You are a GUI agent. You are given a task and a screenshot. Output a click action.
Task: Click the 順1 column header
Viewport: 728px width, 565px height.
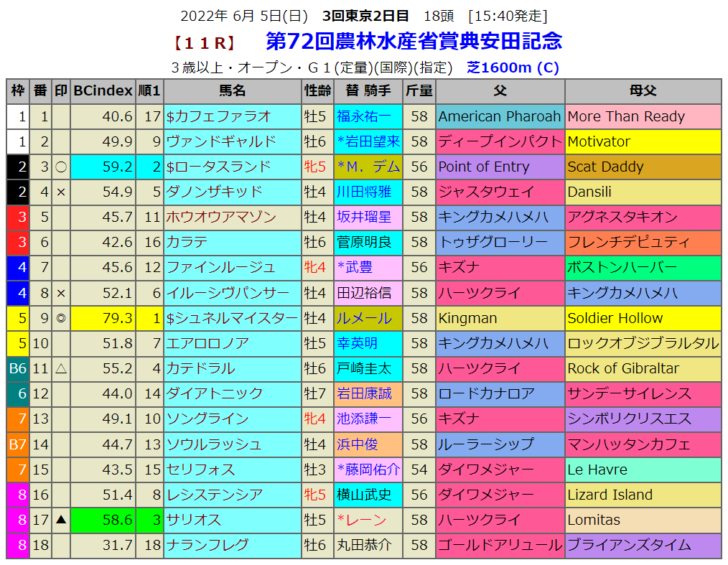pyautogui.click(x=149, y=90)
